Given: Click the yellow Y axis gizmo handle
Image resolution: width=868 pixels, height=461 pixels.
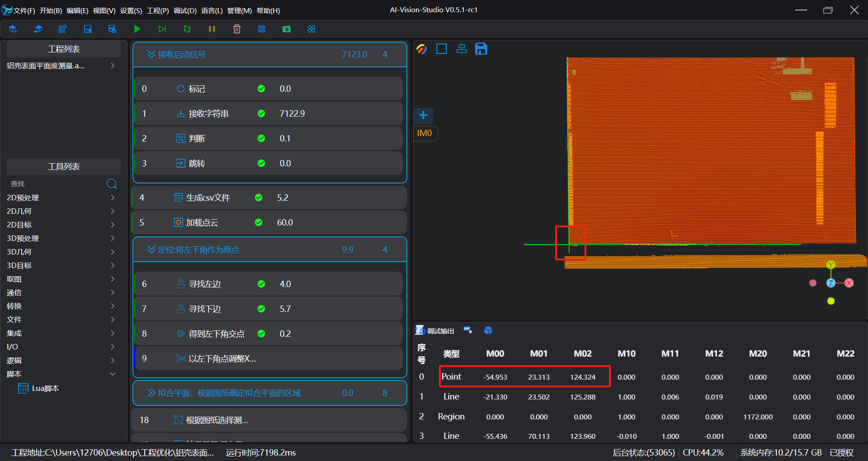Looking at the screenshot, I should pyautogui.click(x=831, y=265).
